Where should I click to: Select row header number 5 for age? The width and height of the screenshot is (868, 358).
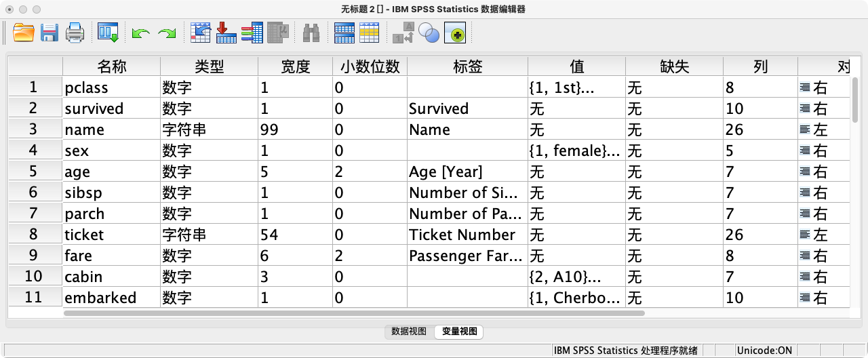click(x=35, y=172)
